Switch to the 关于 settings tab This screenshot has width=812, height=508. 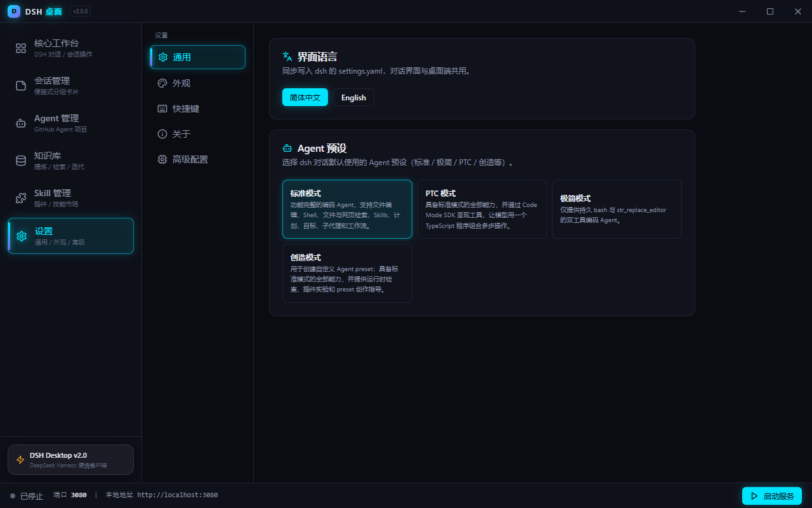[x=198, y=134]
